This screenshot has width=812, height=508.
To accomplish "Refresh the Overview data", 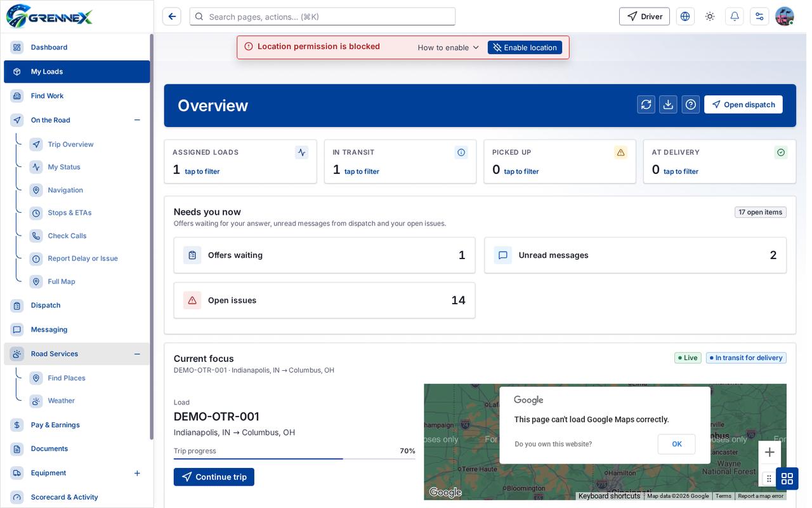I will [646, 105].
